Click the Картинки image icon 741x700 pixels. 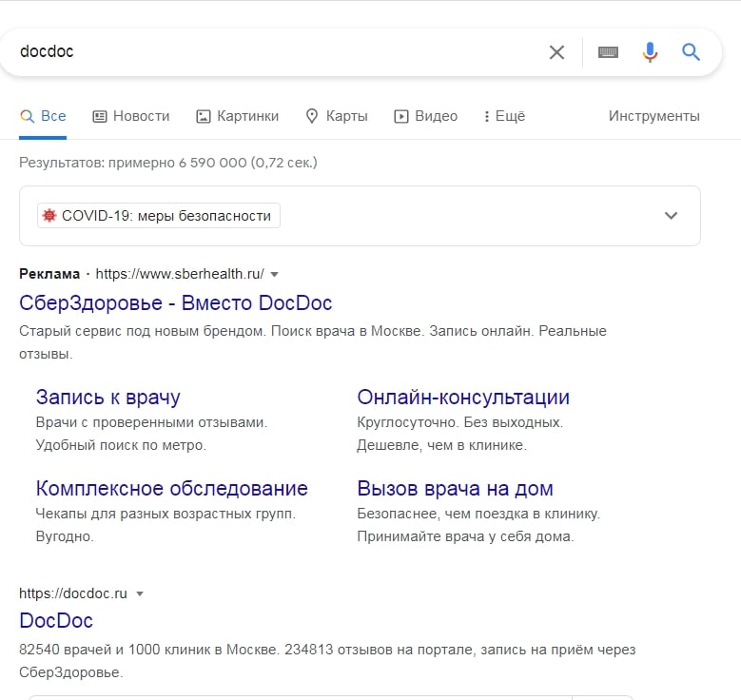[204, 116]
